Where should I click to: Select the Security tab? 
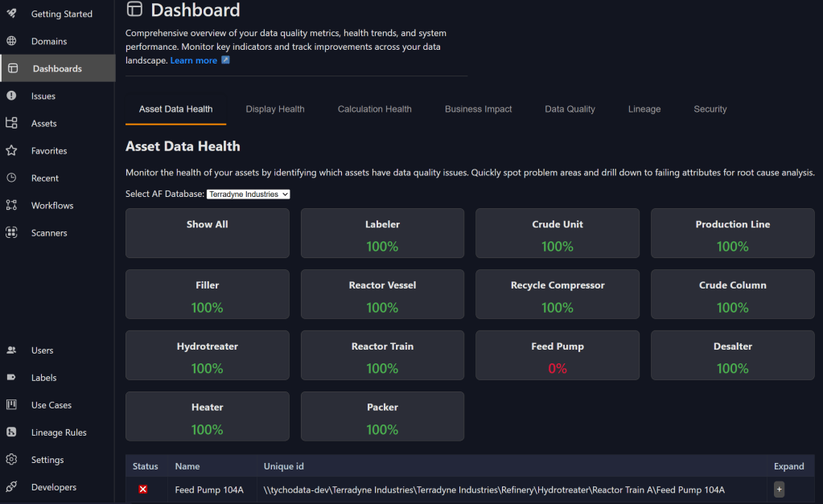[x=710, y=109]
